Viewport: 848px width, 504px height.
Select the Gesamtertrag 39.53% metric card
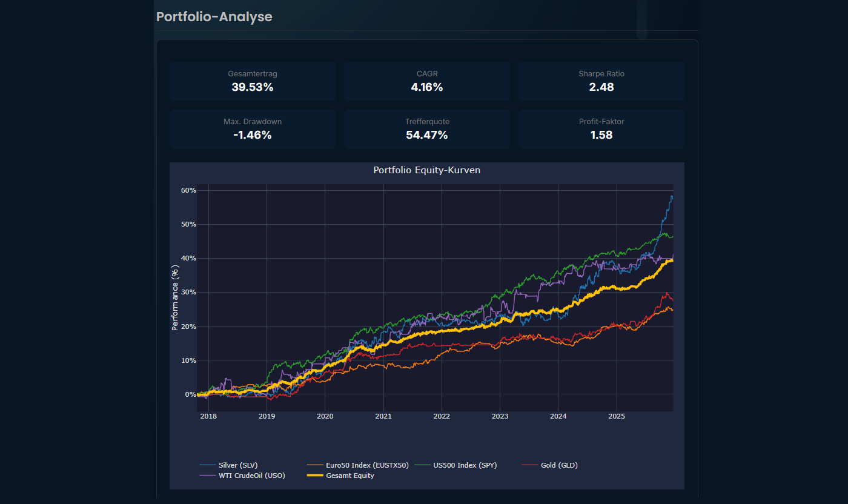(x=253, y=81)
